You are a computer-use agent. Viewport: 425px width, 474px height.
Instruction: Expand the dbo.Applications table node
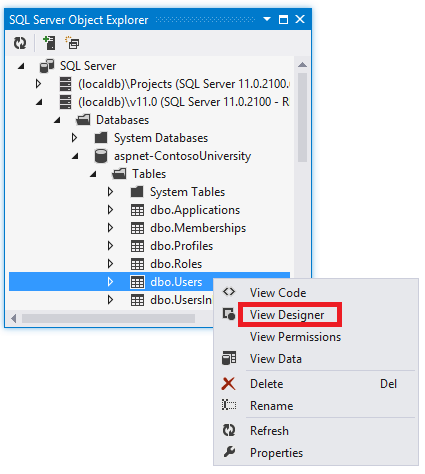coord(110,210)
